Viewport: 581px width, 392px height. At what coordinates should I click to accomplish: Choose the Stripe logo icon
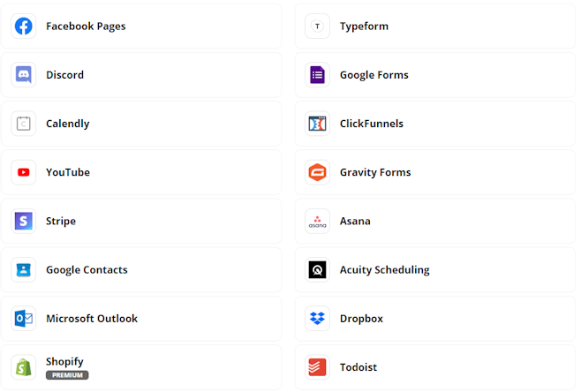pos(24,221)
